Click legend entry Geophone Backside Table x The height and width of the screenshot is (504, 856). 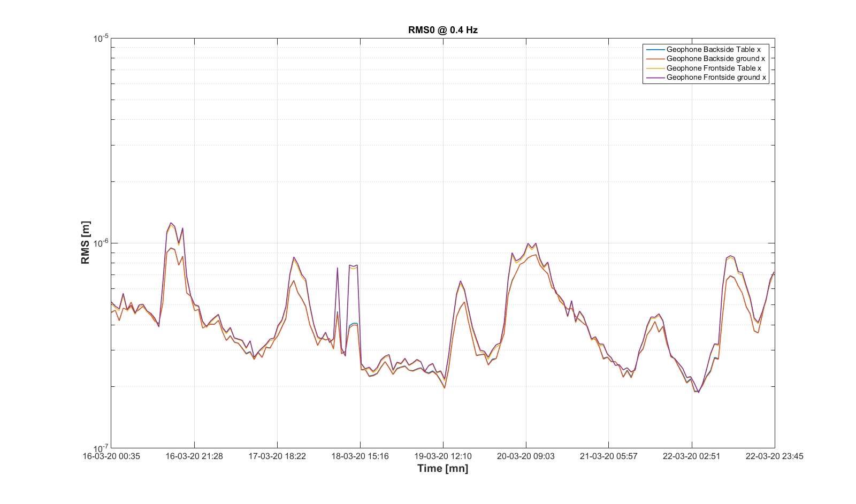713,49
